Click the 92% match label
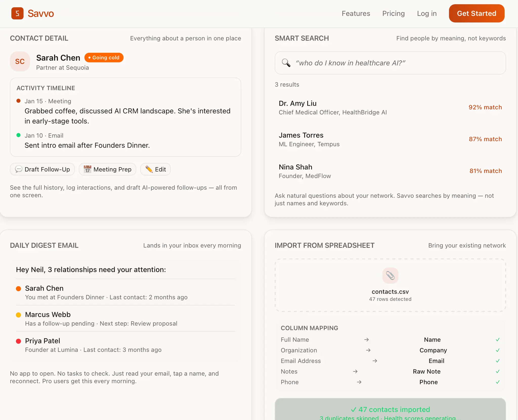Screen dimensions: 518x420 click(x=485, y=107)
